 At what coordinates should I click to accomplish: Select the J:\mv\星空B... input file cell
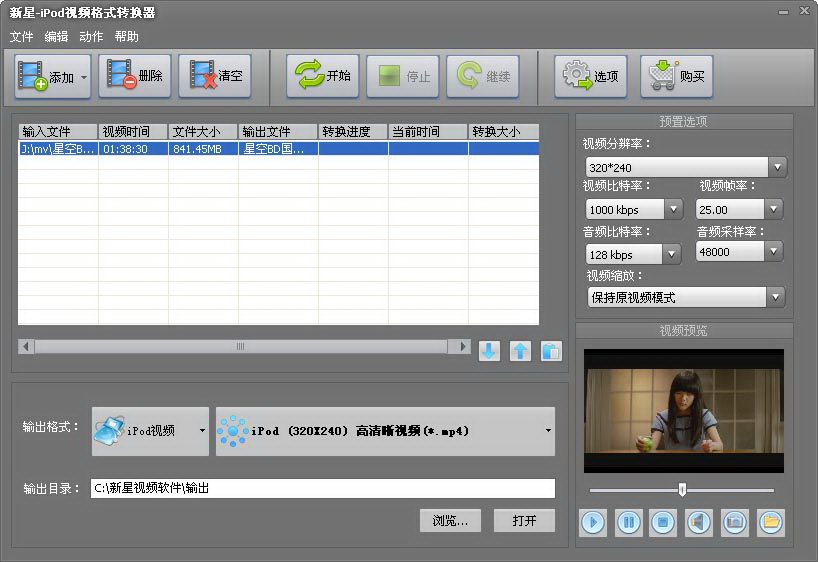point(58,149)
